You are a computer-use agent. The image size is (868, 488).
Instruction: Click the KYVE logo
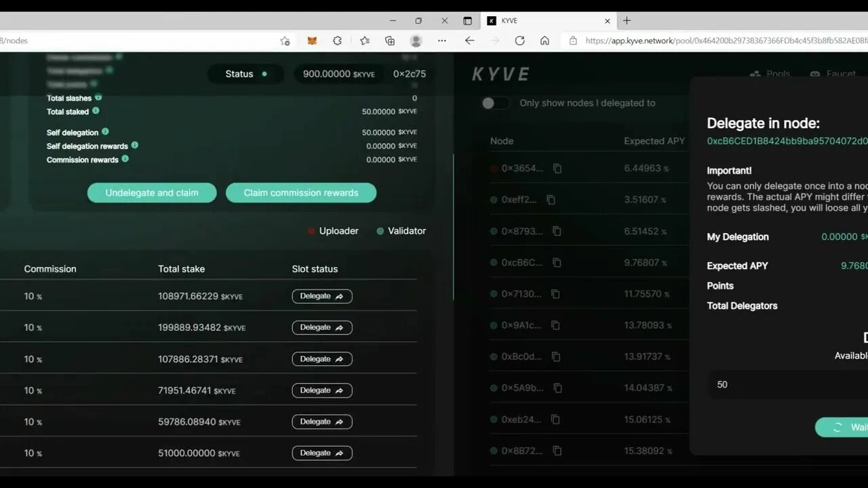500,74
